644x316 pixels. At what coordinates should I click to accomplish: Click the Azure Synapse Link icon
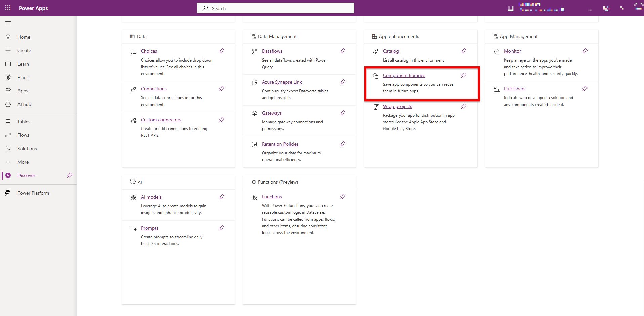point(255,83)
